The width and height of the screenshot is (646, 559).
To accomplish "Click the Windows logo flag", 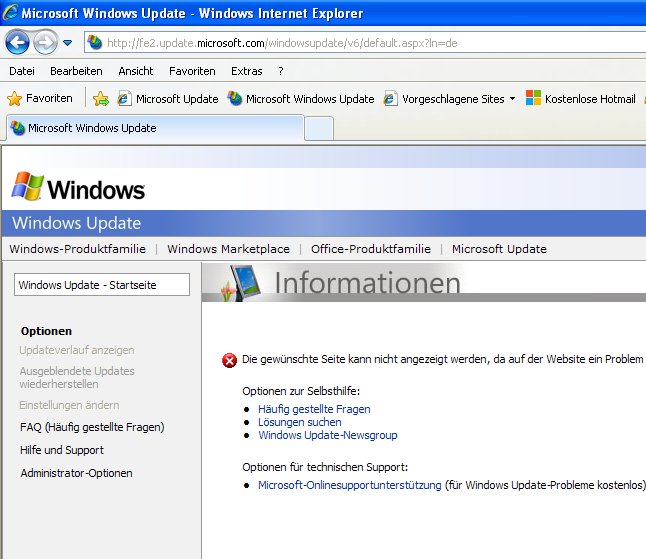I will click(x=28, y=186).
